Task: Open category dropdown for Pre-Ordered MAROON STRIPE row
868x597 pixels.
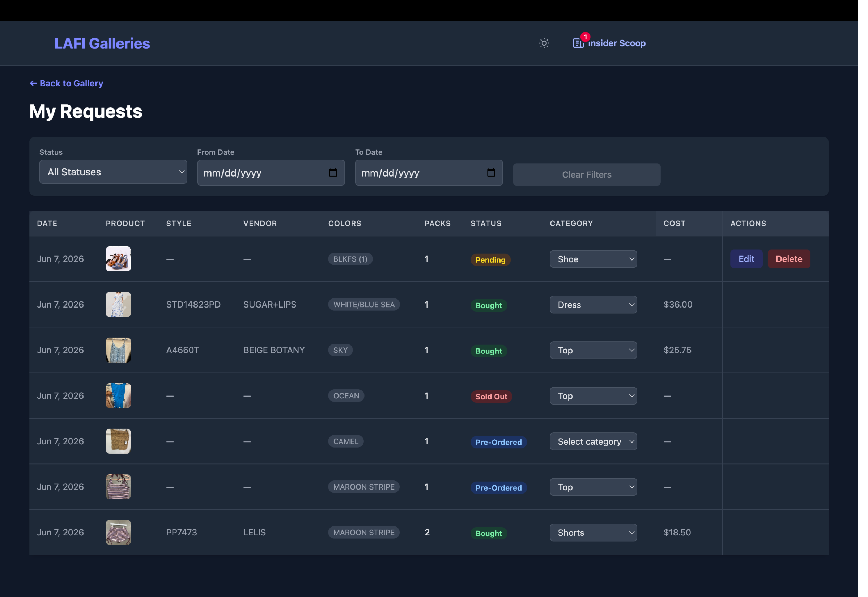Action: (593, 487)
